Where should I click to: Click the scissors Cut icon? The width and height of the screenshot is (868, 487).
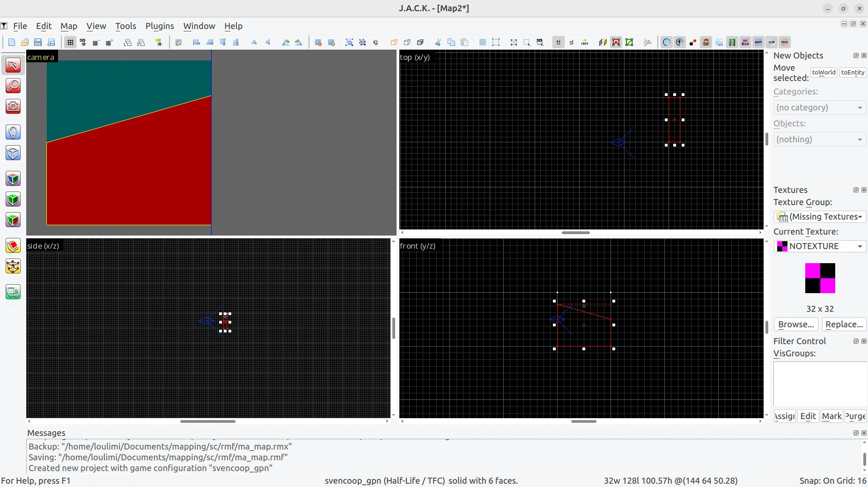[438, 43]
